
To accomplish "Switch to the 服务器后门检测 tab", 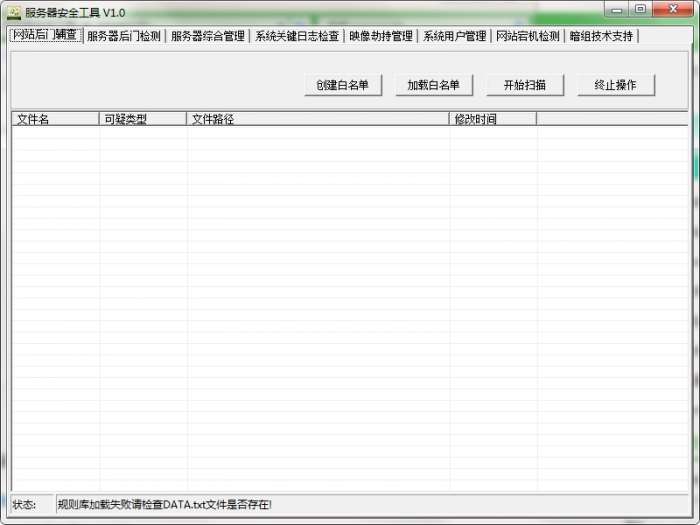I will tap(124, 36).
